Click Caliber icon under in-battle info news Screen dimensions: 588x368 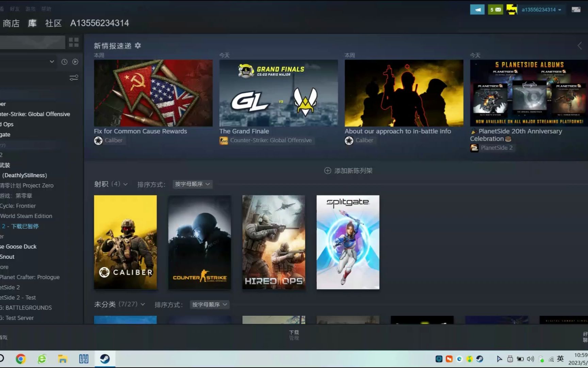coord(349,140)
